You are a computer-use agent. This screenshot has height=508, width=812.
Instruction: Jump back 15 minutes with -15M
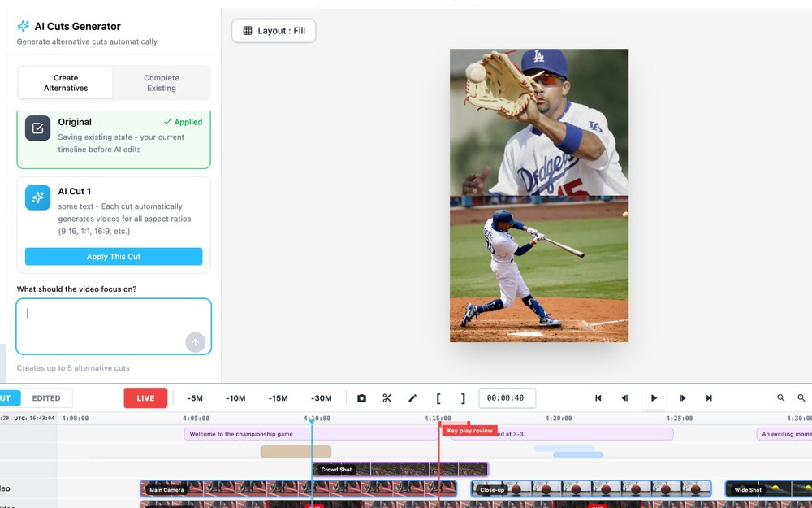tap(278, 398)
